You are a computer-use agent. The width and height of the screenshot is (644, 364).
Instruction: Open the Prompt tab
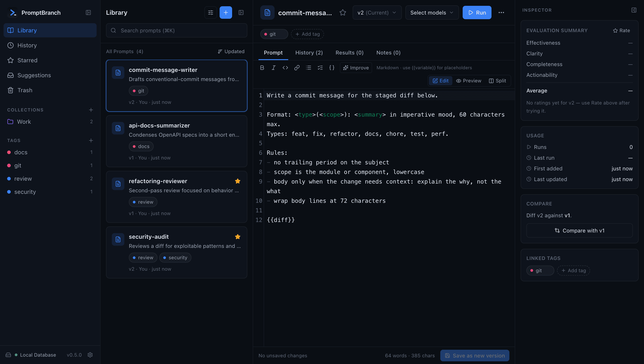click(x=273, y=52)
